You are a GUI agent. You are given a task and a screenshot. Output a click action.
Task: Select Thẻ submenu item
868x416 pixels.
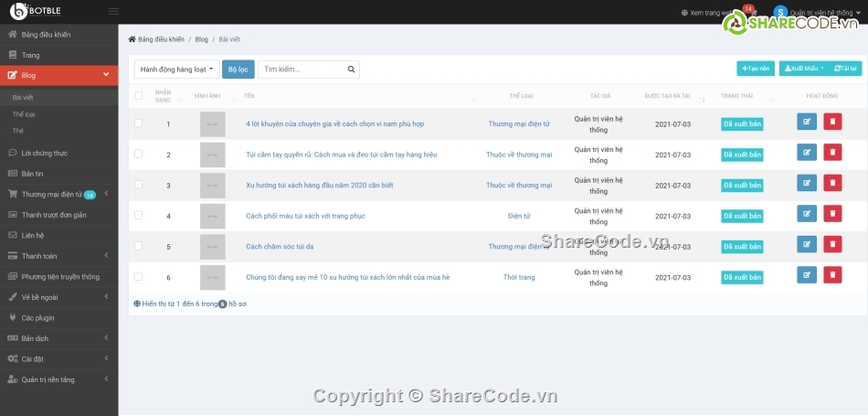pos(58,131)
